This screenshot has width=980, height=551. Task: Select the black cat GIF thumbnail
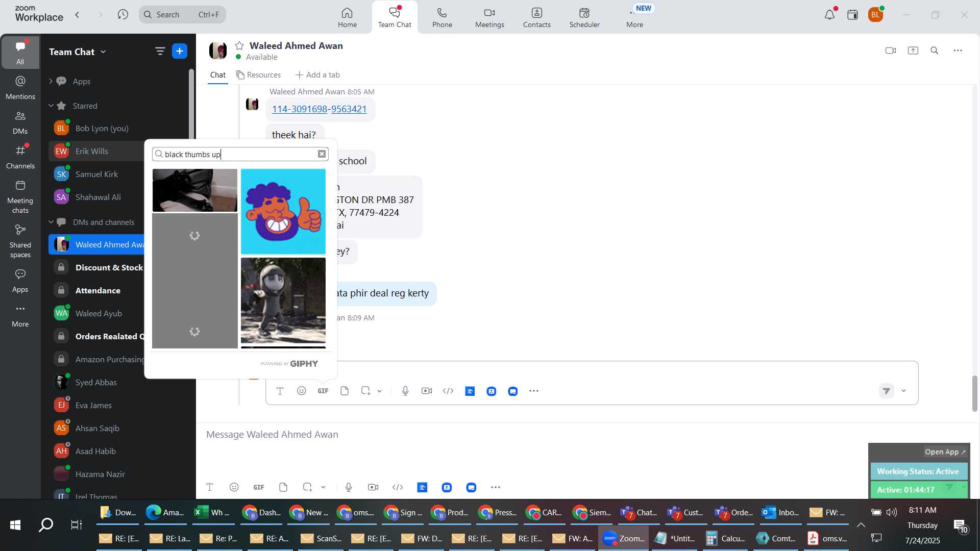click(x=195, y=190)
